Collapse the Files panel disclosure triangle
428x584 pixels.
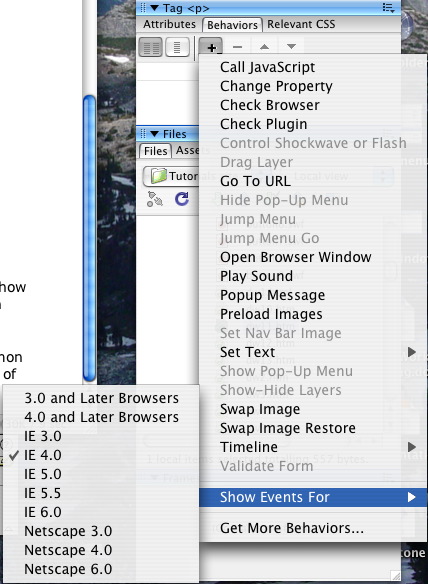tap(154, 134)
